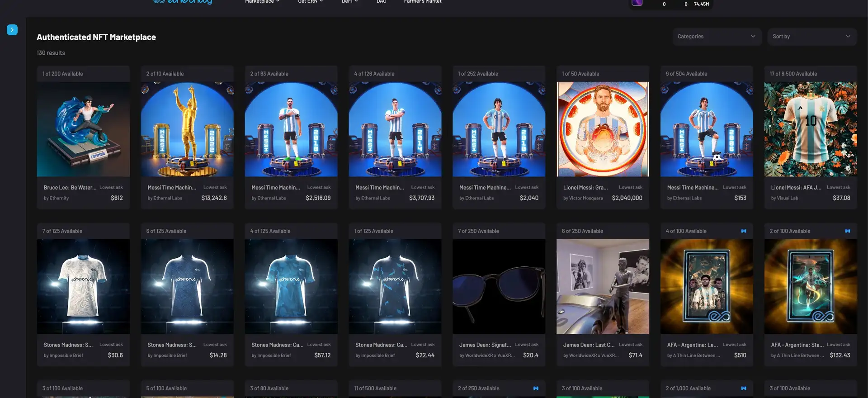Select the James Dean sunglasses NFT image
The width and height of the screenshot is (868, 398).
click(499, 287)
